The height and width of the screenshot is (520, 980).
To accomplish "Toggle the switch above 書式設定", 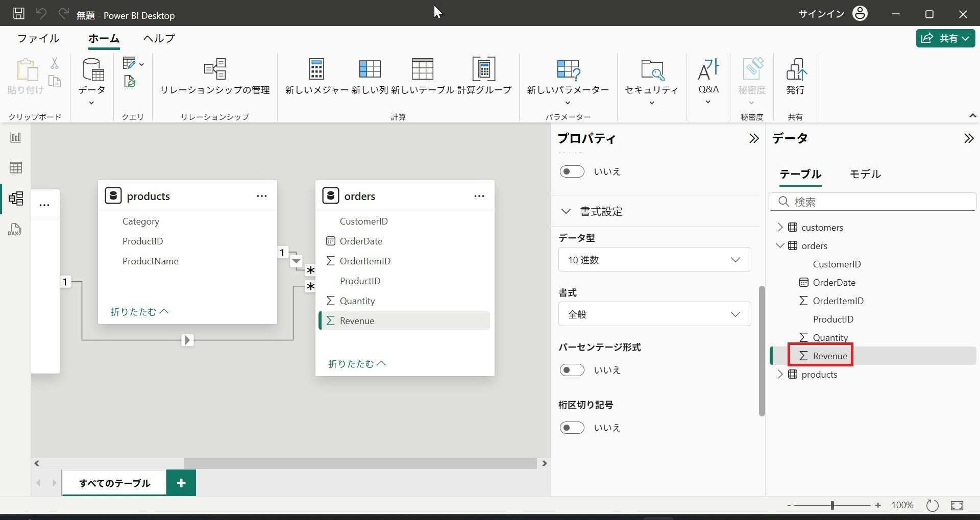I will tap(572, 171).
